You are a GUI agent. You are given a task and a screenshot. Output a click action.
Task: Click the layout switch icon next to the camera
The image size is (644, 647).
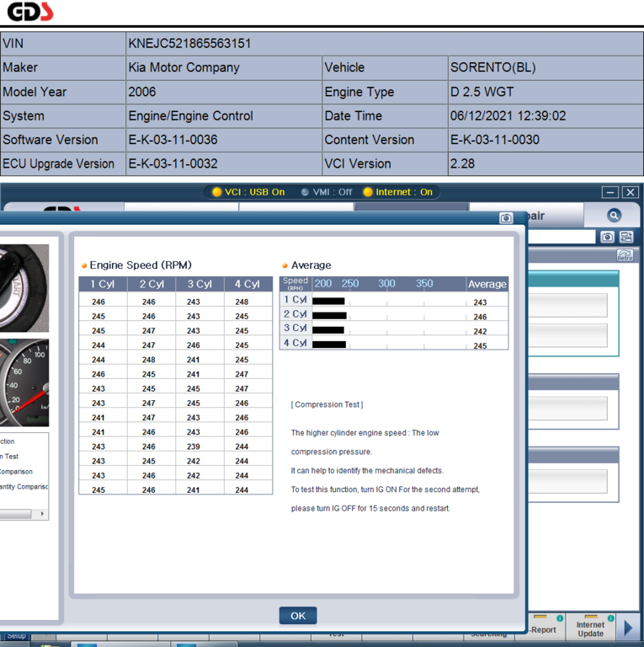click(x=626, y=237)
